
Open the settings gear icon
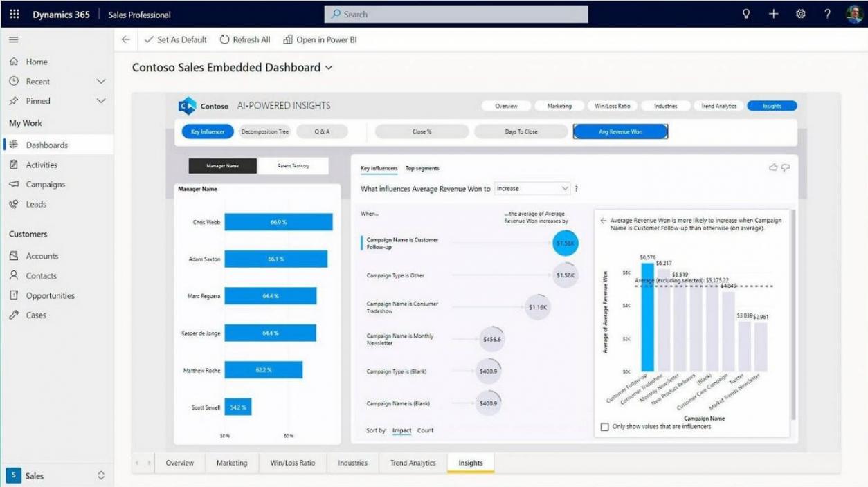tap(801, 14)
